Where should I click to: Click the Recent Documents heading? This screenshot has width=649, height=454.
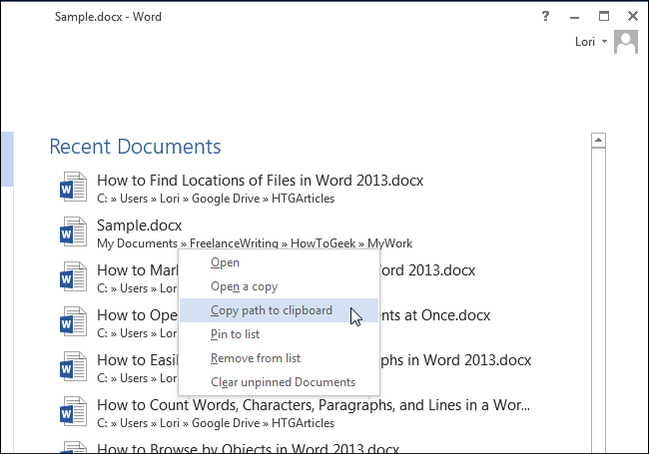(x=135, y=147)
